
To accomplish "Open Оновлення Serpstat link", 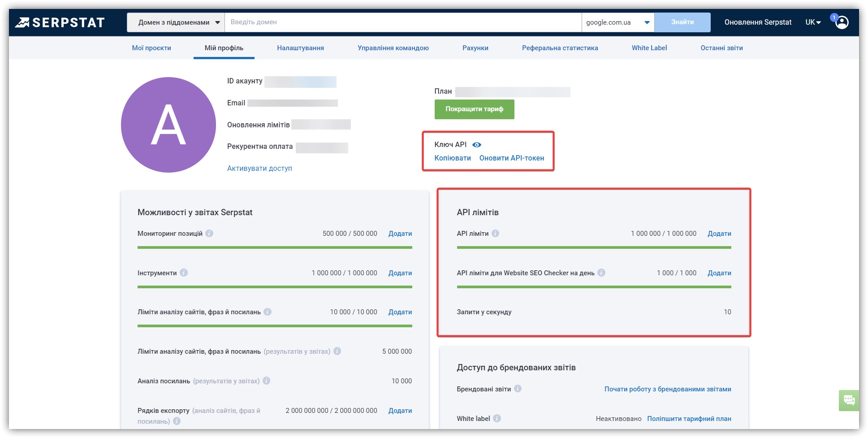I will coord(758,22).
